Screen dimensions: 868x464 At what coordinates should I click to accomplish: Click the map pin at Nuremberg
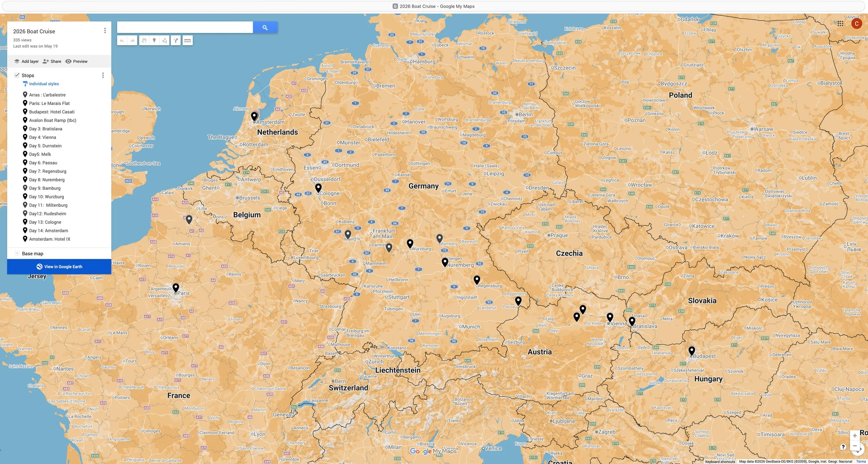click(x=445, y=262)
